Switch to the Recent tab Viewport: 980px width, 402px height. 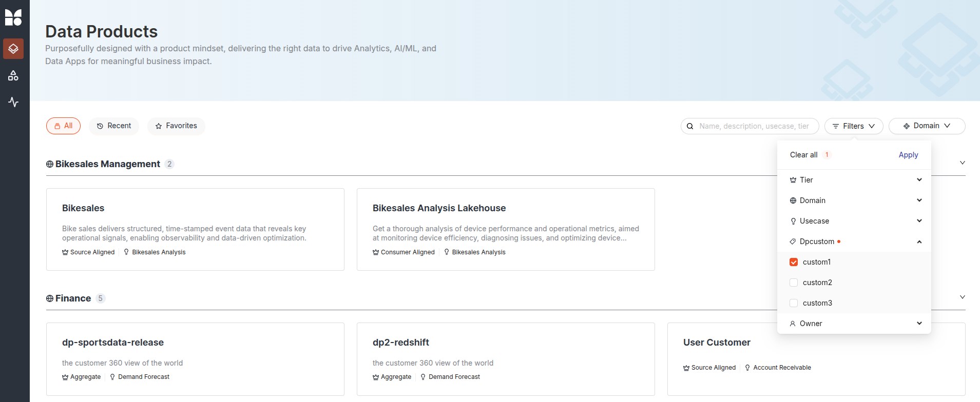click(114, 126)
